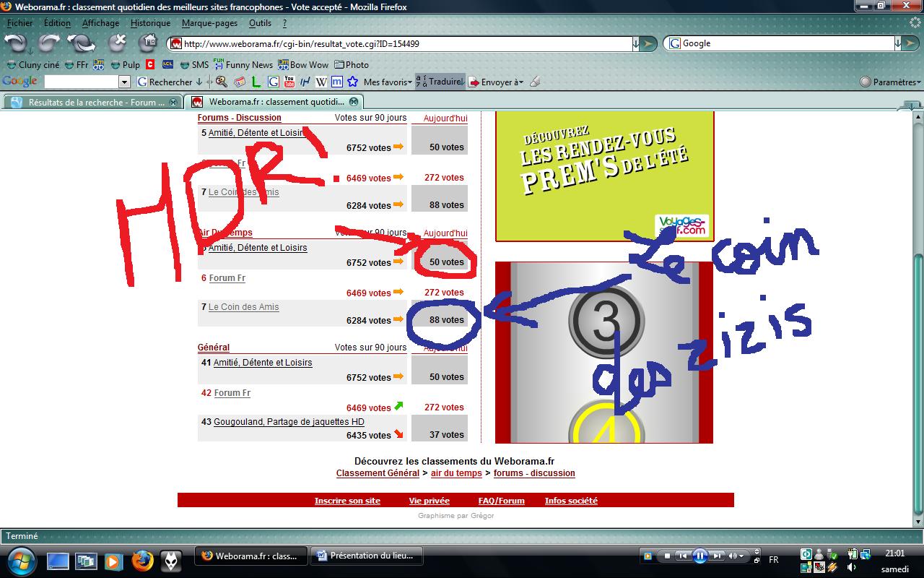The height and width of the screenshot is (578, 924).
Task: Skip to next track in media player
Action: pos(716,556)
